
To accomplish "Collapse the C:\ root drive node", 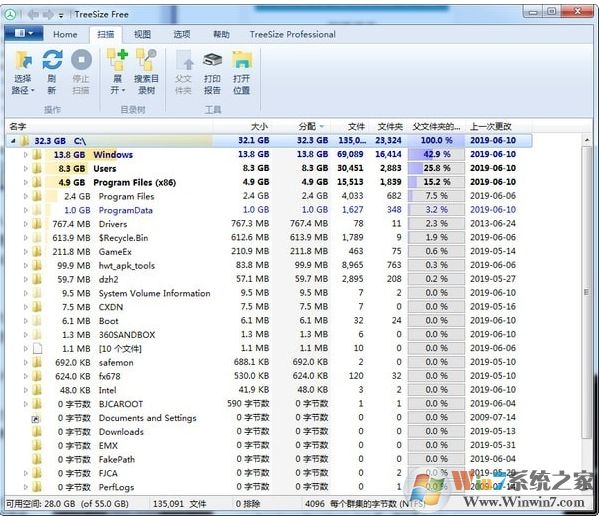I will [x=13, y=141].
